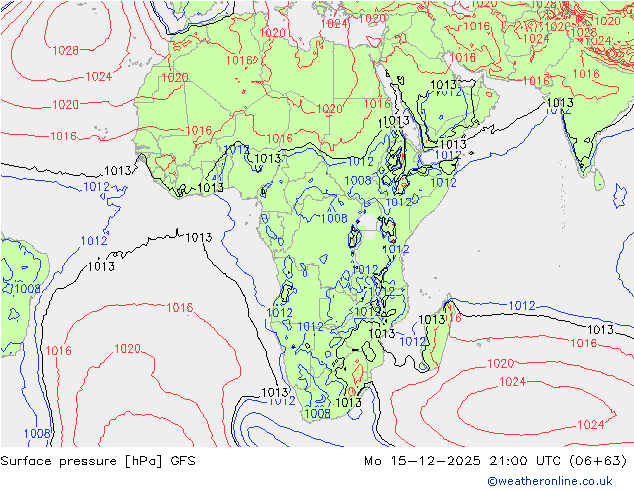Select the 1028 isobar label over the North Atlantic
This screenshot has width=634, height=490.
click(66, 51)
